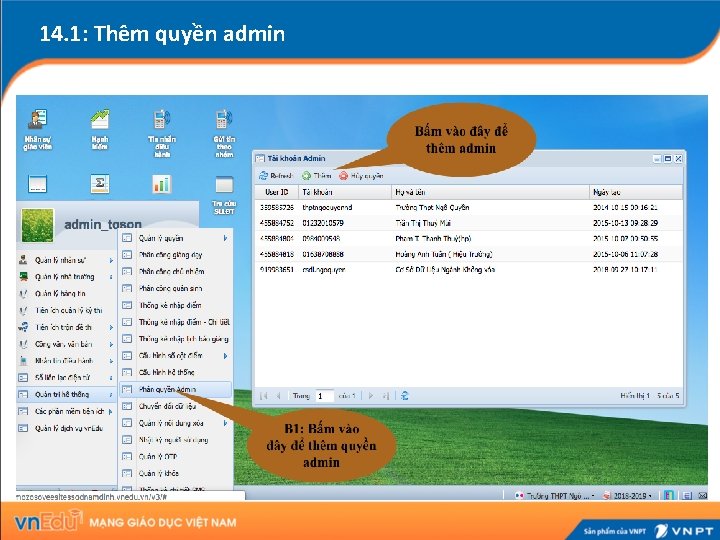720x540 pixels.
Task: Open Sổ liên lạc điện tử menu
Action: [66, 378]
